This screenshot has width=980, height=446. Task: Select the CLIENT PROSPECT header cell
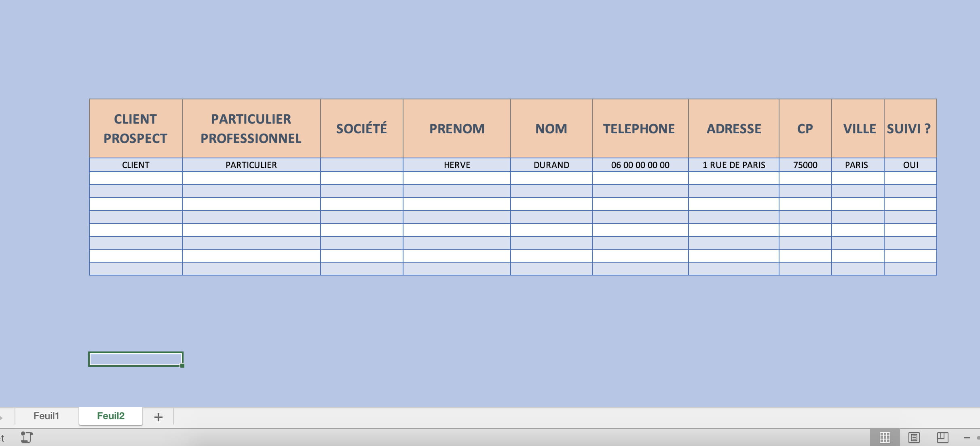135,128
